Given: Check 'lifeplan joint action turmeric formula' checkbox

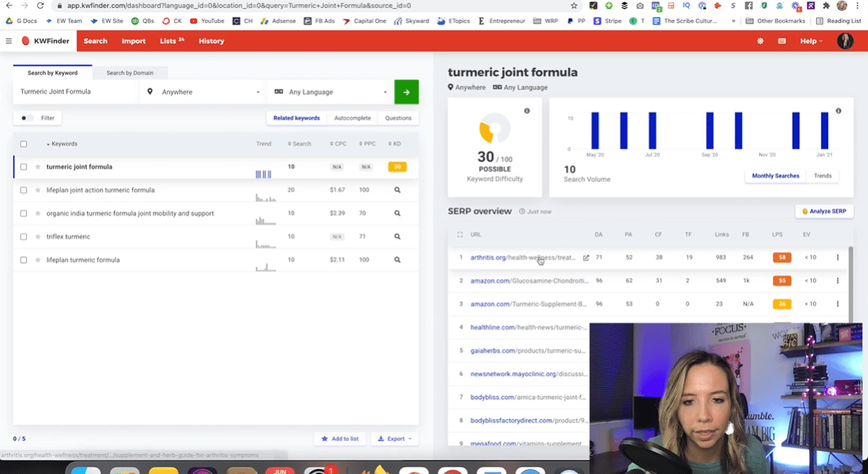Looking at the screenshot, I should [x=23, y=190].
